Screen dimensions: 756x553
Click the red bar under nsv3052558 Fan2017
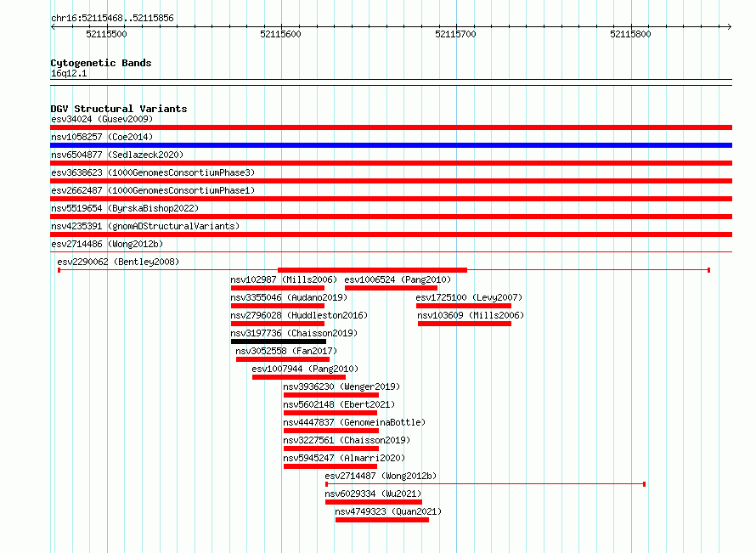[283, 359]
